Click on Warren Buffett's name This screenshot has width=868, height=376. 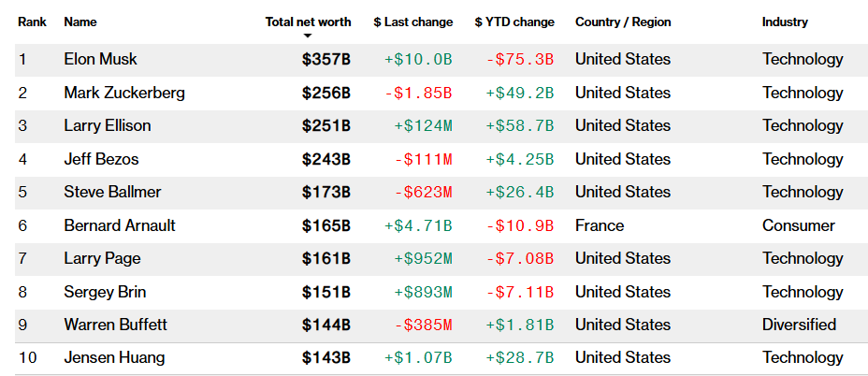coord(115,325)
